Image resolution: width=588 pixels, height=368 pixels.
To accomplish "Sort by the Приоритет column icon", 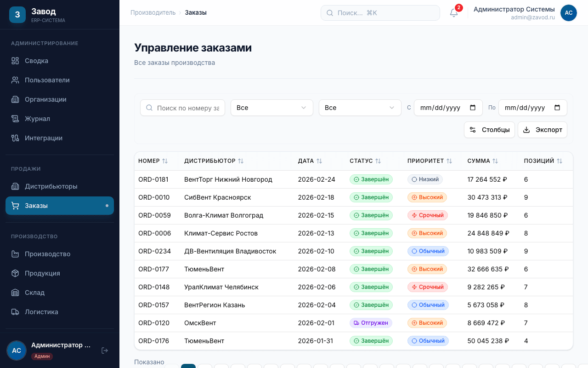I will pyautogui.click(x=449, y=161).
